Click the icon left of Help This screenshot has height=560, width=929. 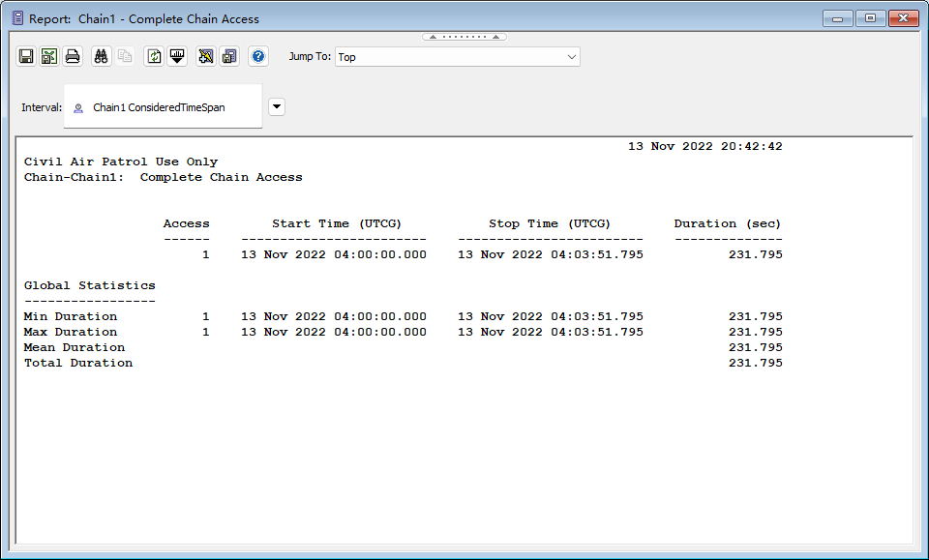229,56
